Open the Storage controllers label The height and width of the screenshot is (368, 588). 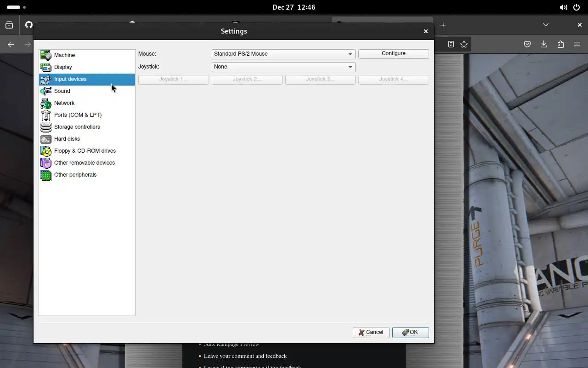[x=77, y=127]
